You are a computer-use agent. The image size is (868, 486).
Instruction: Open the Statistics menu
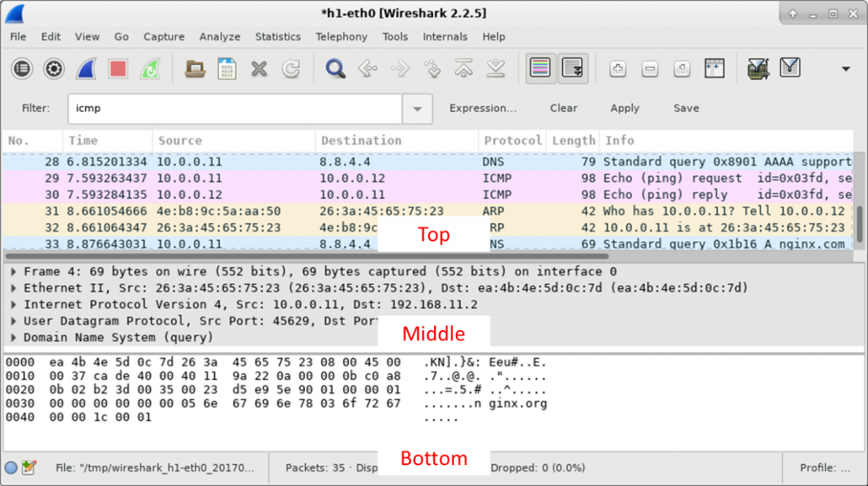(278, 37)
